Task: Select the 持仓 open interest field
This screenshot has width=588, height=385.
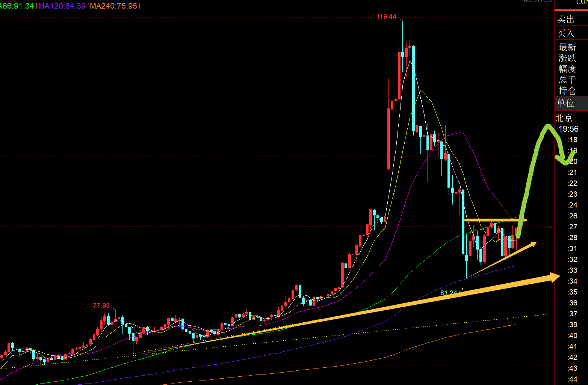Action: (x=567, y=90)
